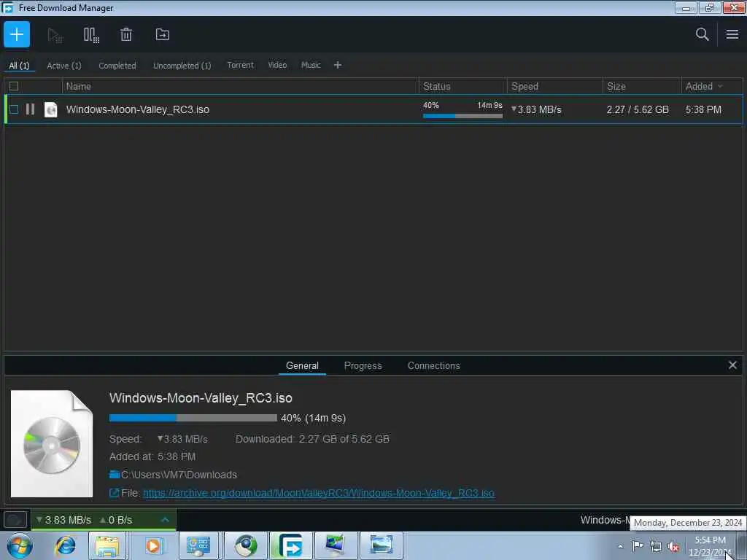Image resolution: width=747 pixels, height=560 pixels.
Task: Switch to the All (1) filter tab
Action: click(x=19, y=65)
